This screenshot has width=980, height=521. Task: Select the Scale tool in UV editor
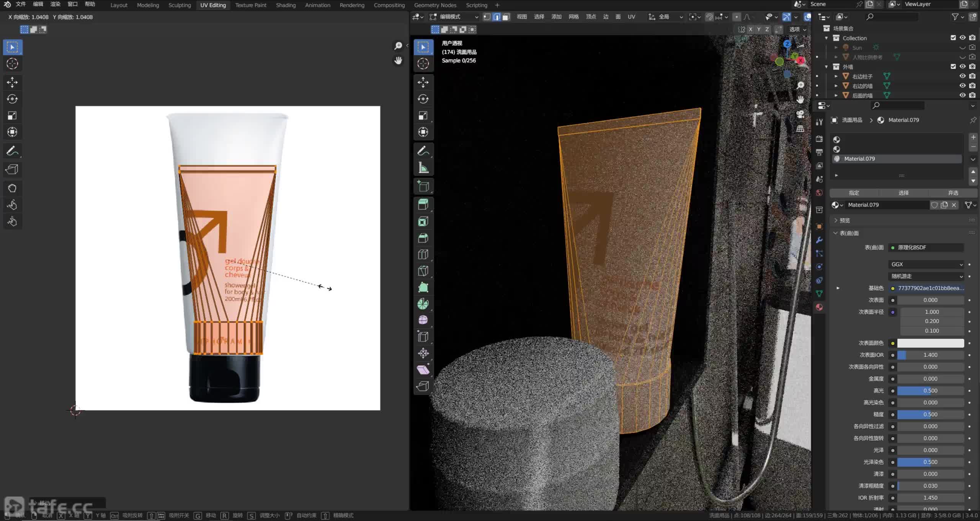(12, 116)
